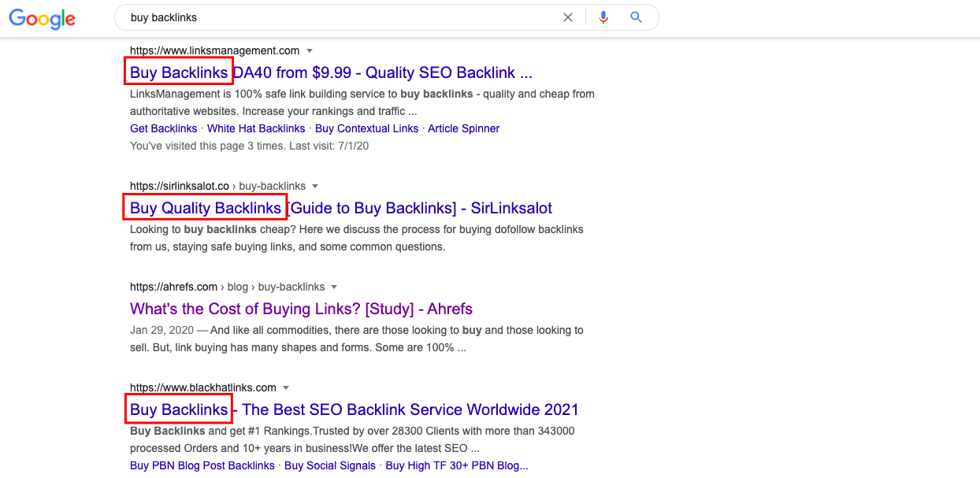The image size is (980, 478).
Task: Click the 'LinksManagement is 100% safe' snippet text
Action: click(362, 102)
